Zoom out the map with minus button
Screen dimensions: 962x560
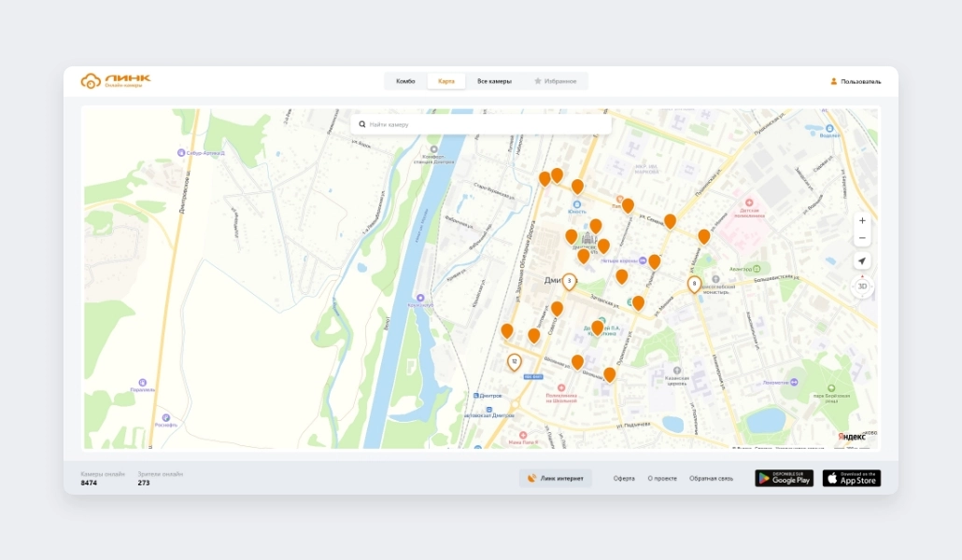click(x=862, y=239)
